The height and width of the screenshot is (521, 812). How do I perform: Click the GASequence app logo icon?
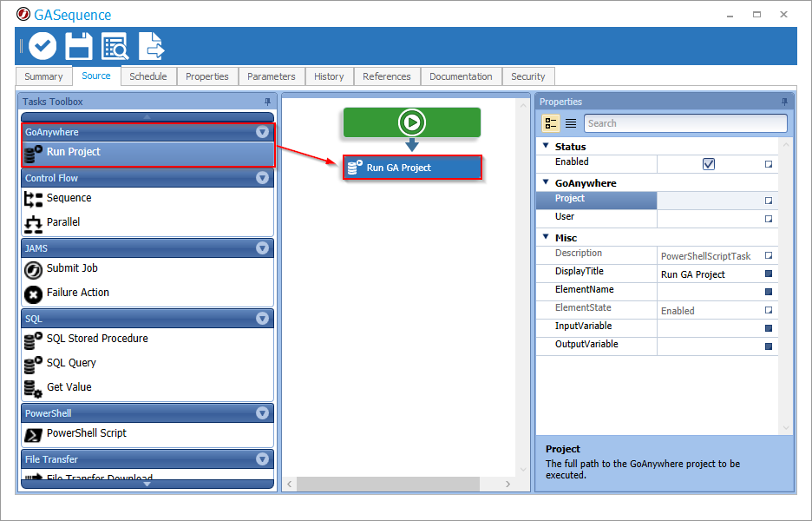point(23,14)
